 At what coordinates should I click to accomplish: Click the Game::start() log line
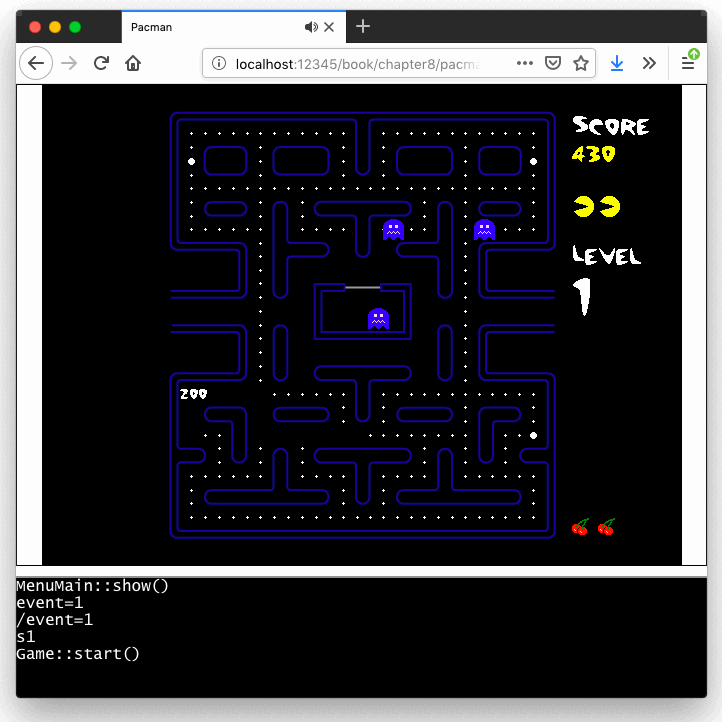[78, 654]
